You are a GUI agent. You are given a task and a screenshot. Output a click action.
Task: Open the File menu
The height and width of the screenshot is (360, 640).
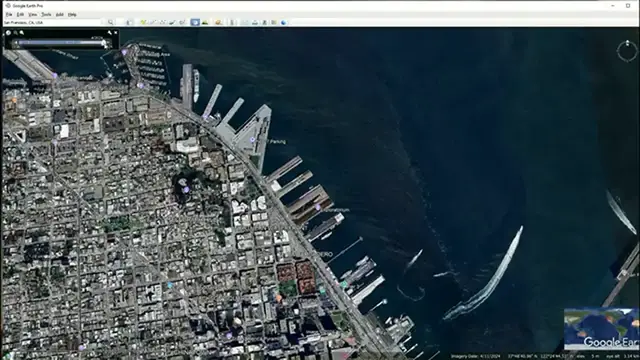point(9,14)
